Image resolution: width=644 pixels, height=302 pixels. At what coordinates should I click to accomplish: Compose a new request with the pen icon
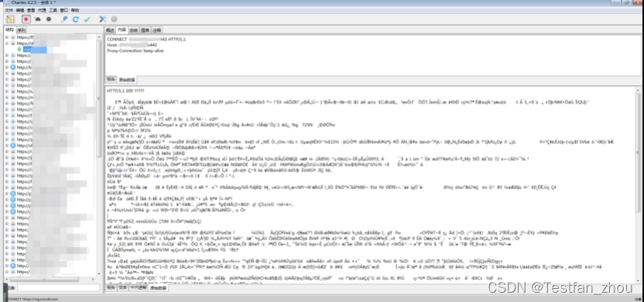tap(64, 19)
